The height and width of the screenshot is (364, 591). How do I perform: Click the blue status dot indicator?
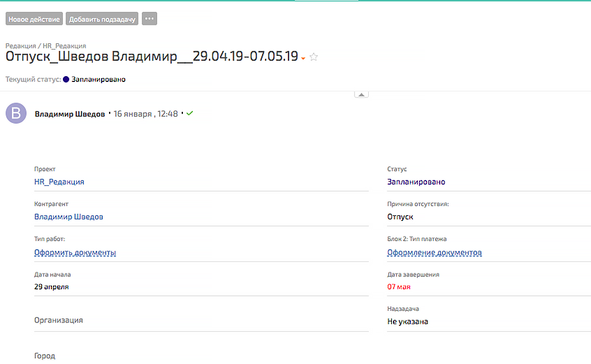pos(66,80)
